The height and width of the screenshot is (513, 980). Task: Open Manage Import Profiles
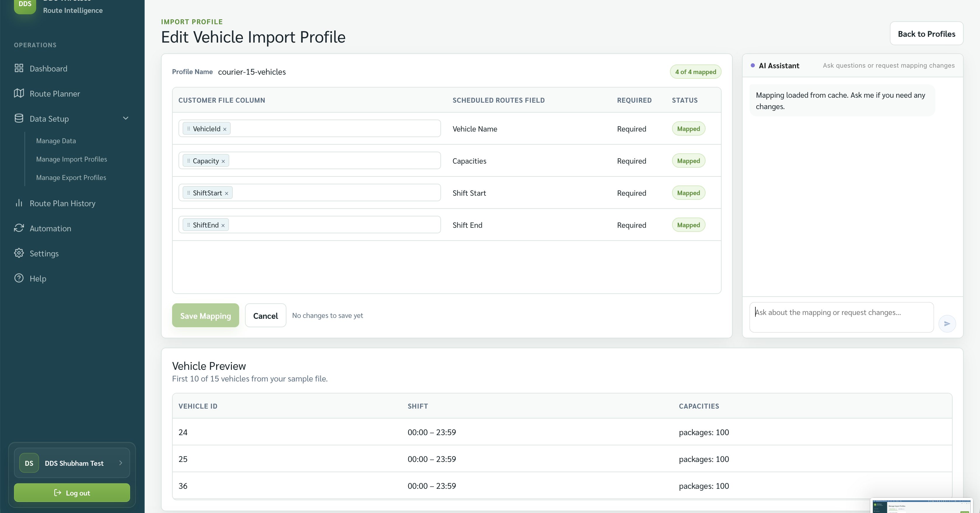pos(71,159)
